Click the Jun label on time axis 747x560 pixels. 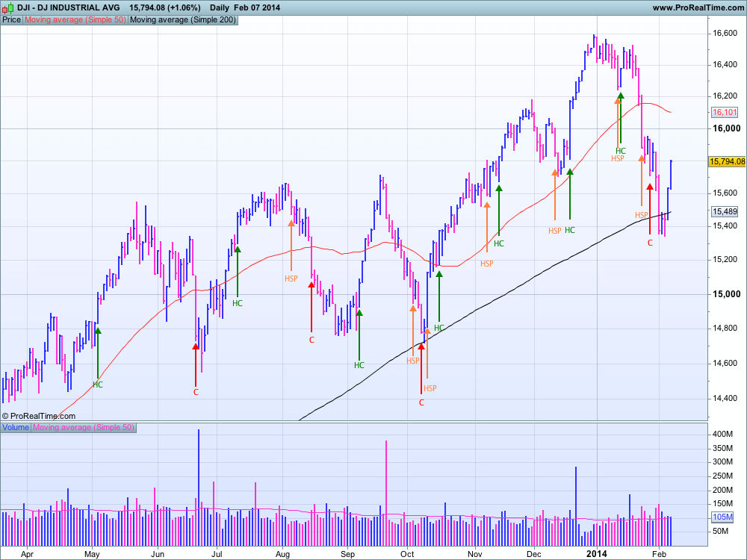coord(158,554)
